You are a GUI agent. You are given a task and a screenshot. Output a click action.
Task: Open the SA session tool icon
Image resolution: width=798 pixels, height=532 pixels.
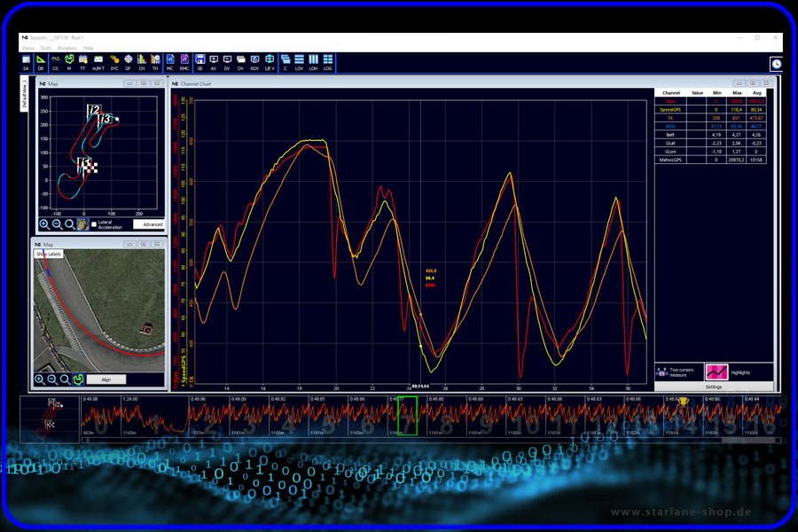click(26, 63)
